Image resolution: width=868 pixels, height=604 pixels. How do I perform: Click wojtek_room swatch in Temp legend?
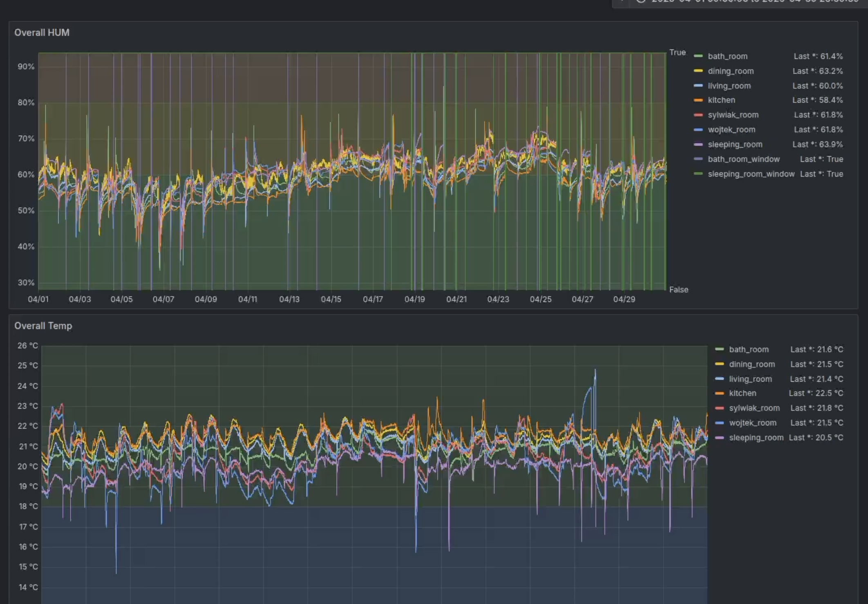click(x=720, y=423)
